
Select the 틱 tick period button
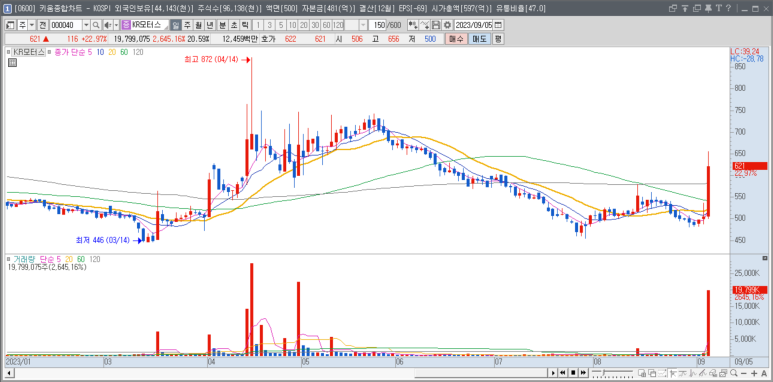tap(245, 25)
